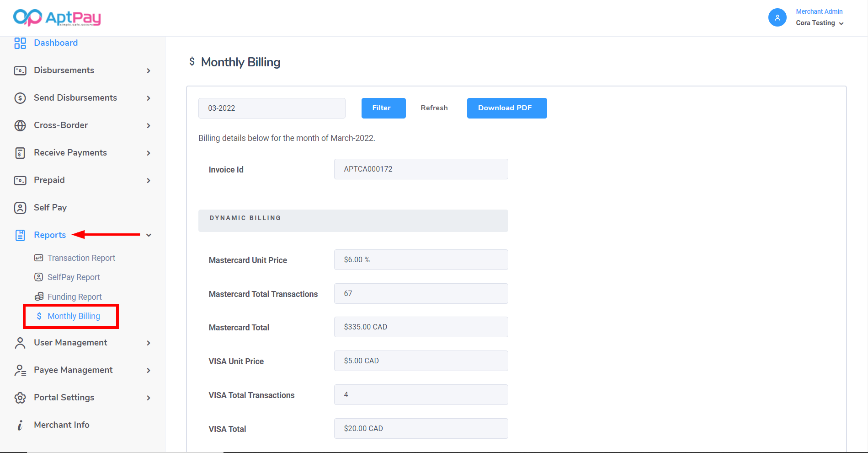Screen dimensions: 868x453
Task: Click the user avatar icon
Action: pos(777,18)
